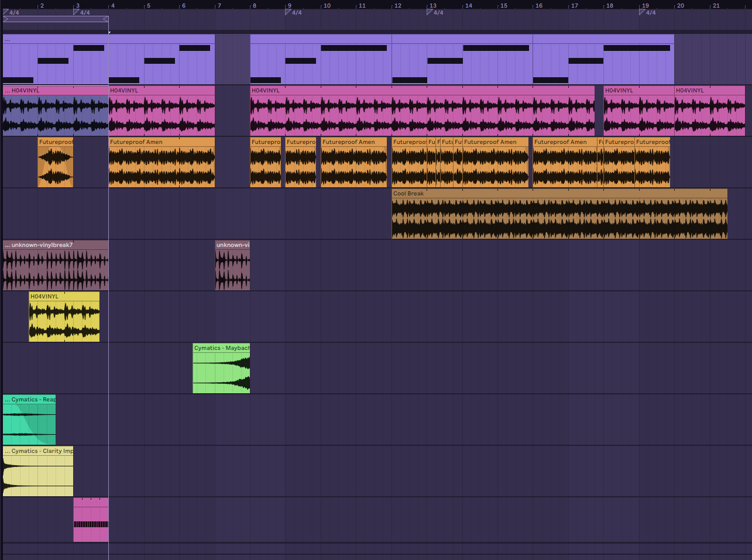Click bar number 6 in the ruler
This screenshot has height=560, width=752.
[x=184, y=5]
